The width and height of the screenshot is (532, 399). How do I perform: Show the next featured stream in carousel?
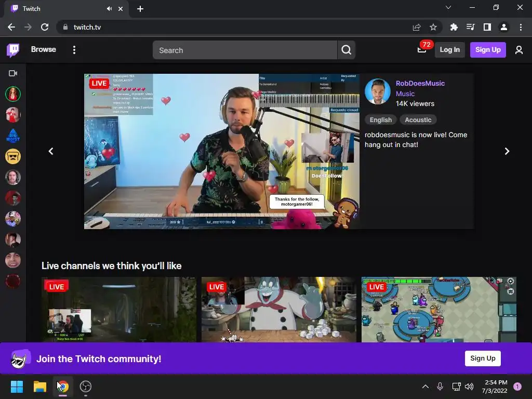(x=507, y=151)
